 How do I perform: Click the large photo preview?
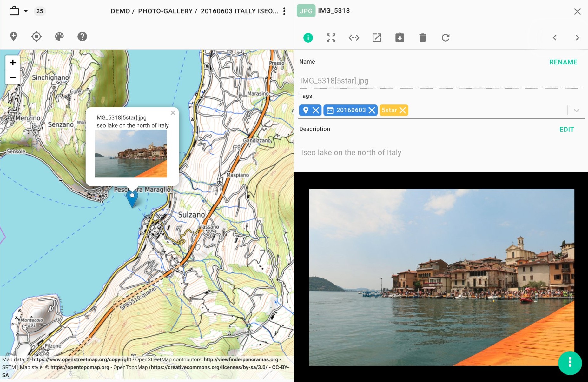[442, 277]
